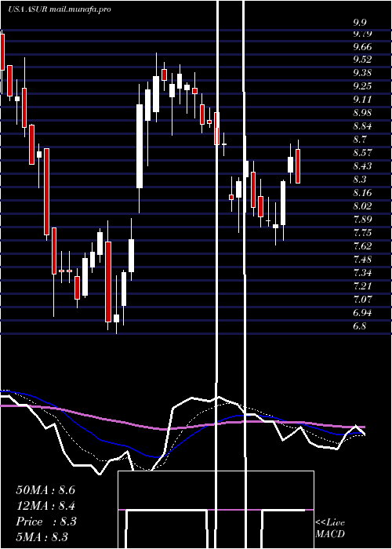Click the 8.43 price axis label
Image resolution: width=392 pixels, height=549 pixels.
point(362,166)
